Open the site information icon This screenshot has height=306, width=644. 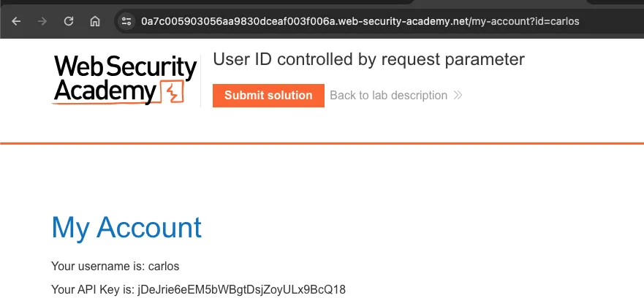coord(126,21)
